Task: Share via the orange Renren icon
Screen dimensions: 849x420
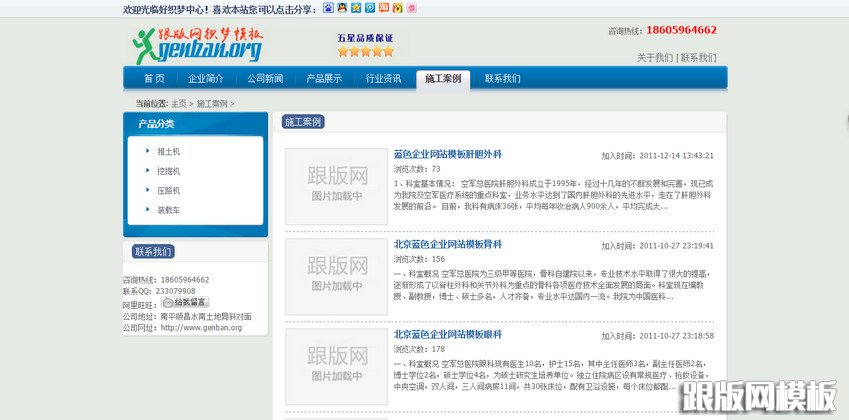Action: [384, 8]
